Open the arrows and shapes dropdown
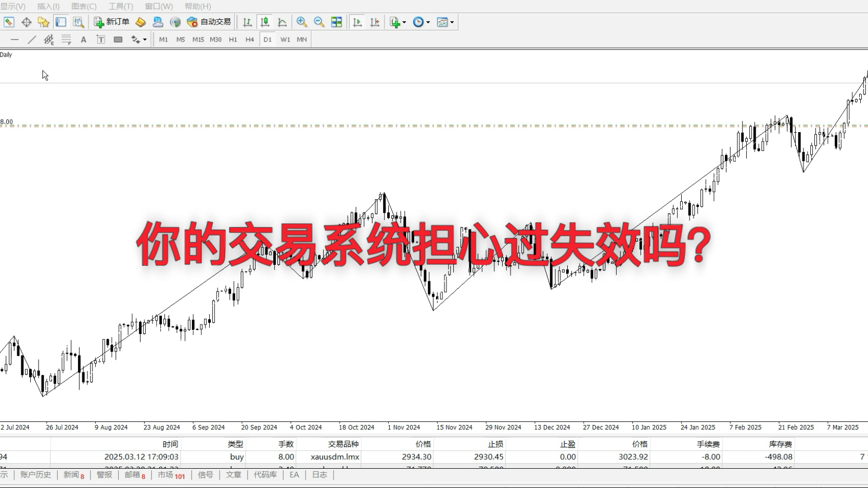The image size is (868, 488). (138, 40)
